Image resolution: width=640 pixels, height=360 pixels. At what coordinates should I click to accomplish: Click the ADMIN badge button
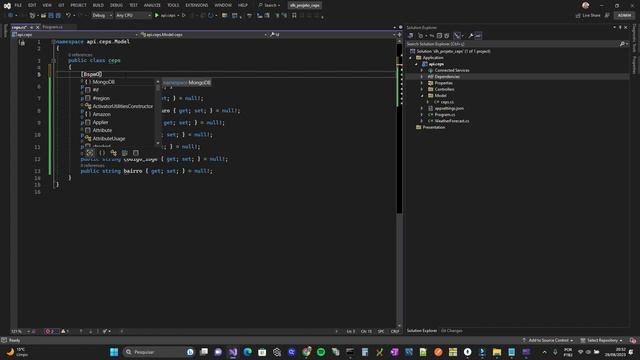(x=624, y=16)
